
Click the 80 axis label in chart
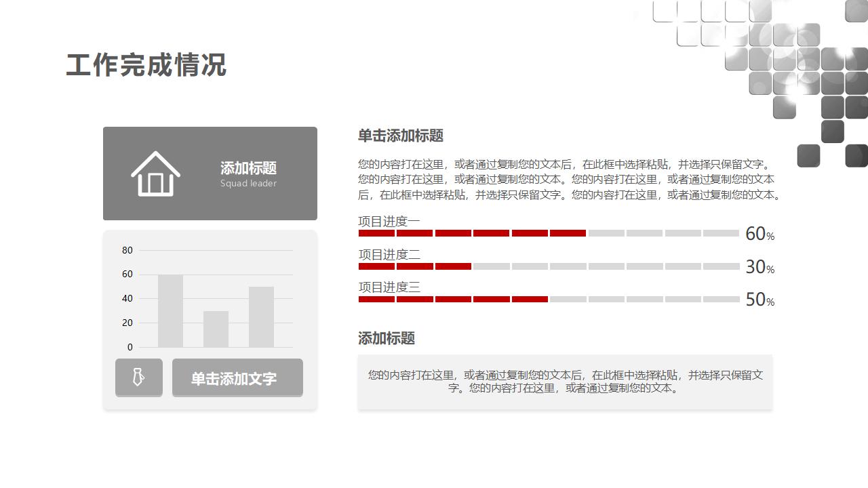click(127, 250)
